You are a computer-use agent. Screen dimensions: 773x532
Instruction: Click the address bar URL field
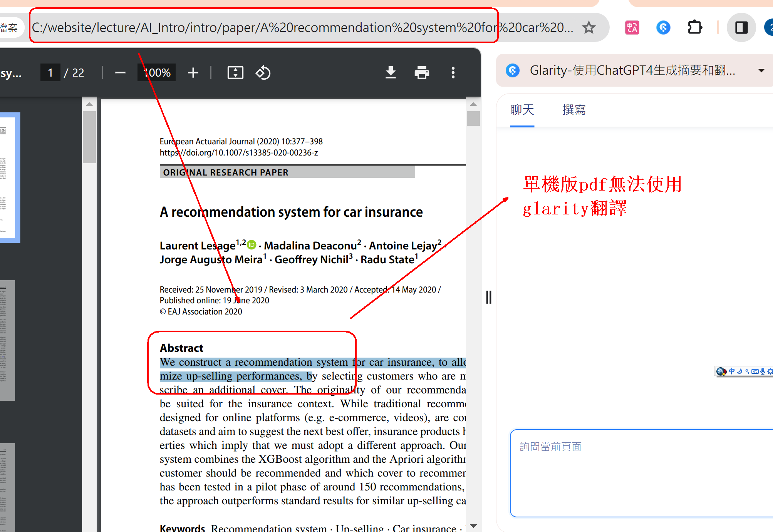[x=302, y=28]
